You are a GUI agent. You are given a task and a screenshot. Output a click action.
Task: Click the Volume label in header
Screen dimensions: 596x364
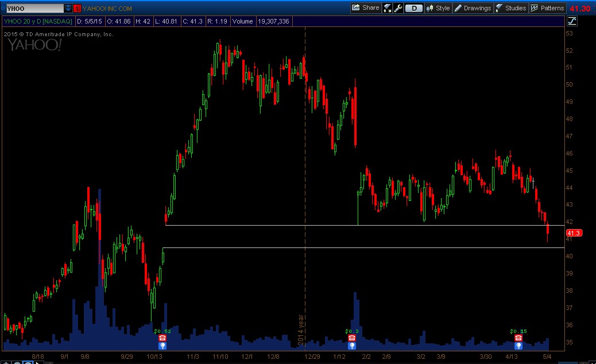pos(242,21)
